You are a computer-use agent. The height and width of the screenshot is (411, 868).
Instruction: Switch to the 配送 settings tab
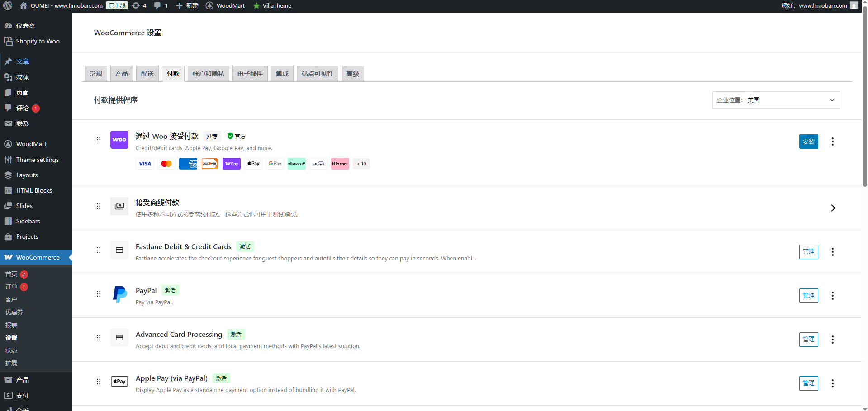147,74
